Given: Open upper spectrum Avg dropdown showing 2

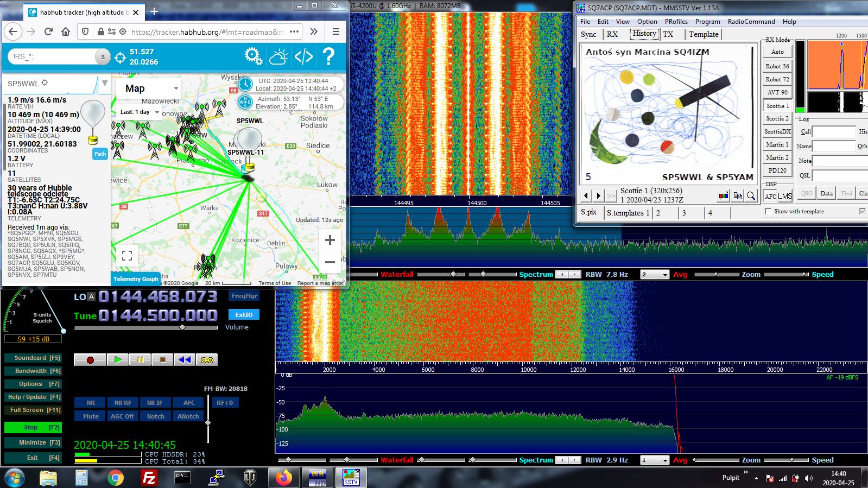Looking at the screenshot, I should tap(655, 275).
